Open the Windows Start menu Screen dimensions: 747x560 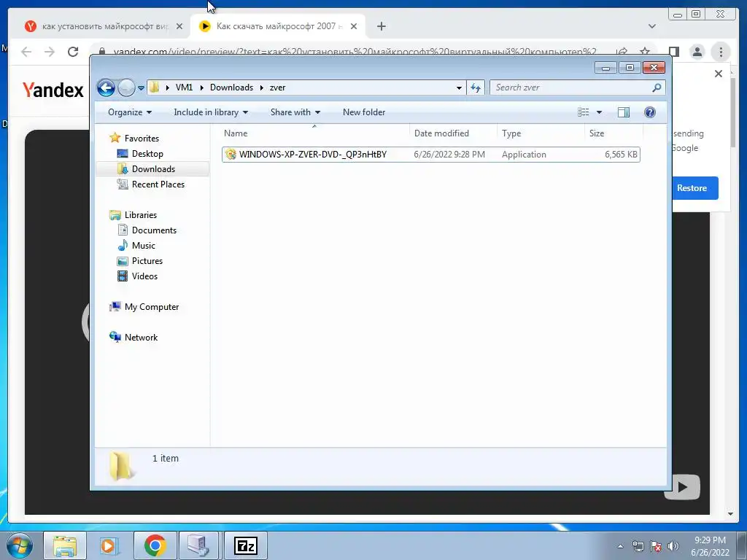pyautogui.click(x=18, y=545)
